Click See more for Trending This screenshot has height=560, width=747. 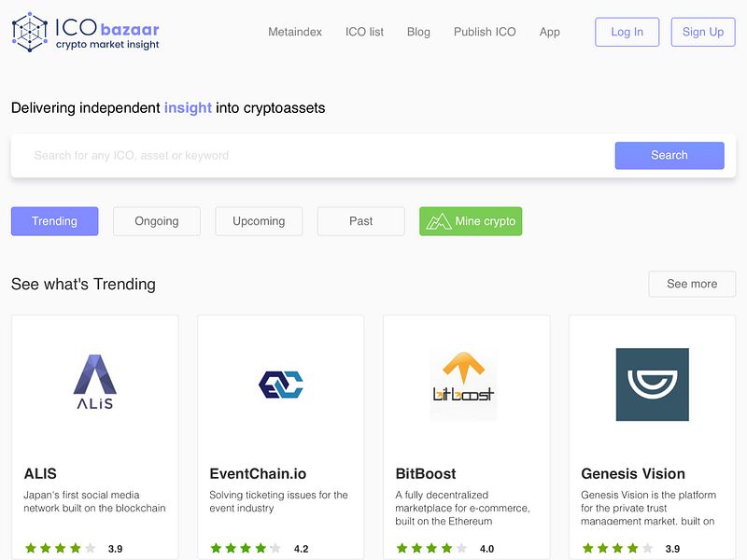(x=692, y=284)
